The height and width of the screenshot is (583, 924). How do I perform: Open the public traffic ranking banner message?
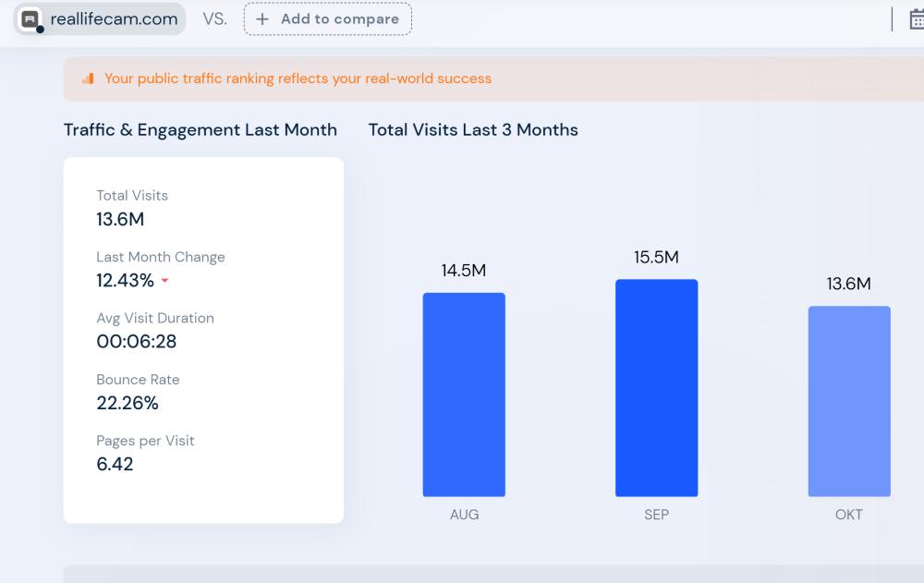[298, 79]
